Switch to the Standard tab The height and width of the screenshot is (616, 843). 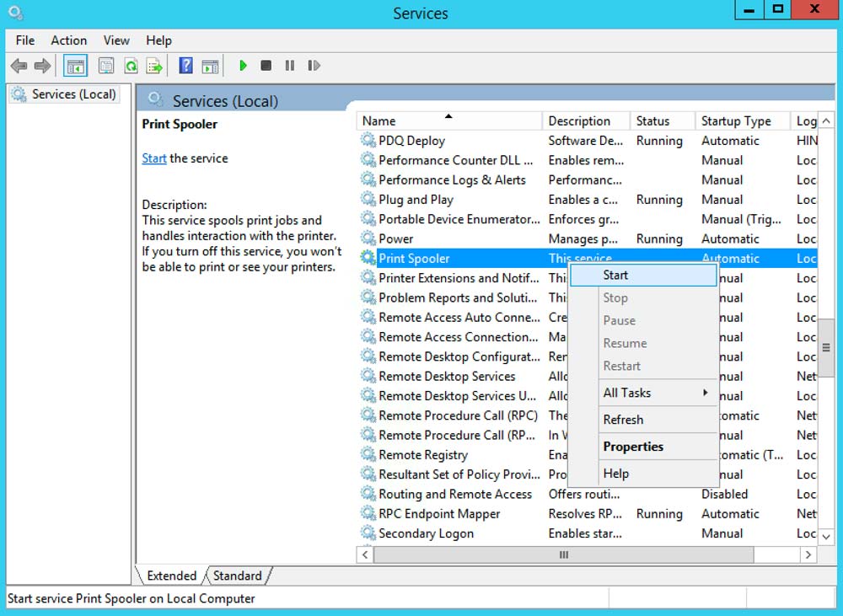pos(237,576)
